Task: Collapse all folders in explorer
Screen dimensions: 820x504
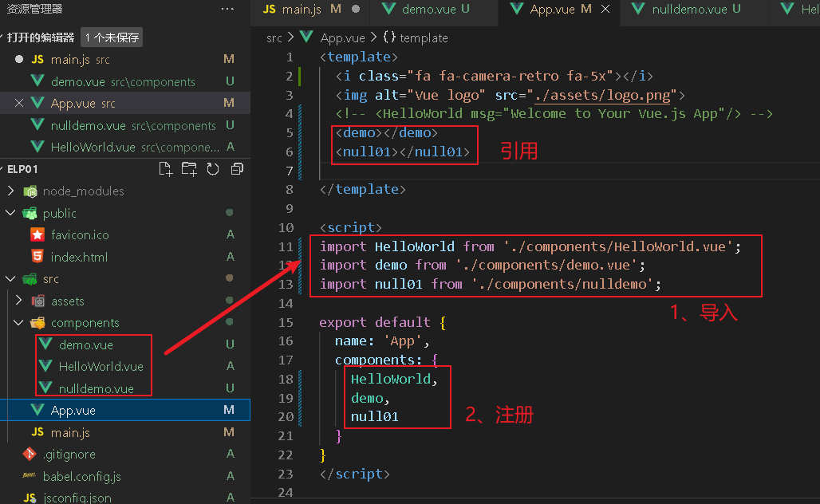Action: click(x=237, y=169)
